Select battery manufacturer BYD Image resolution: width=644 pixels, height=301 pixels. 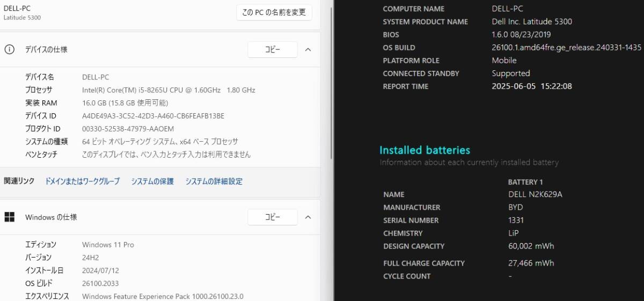(516, 208)
